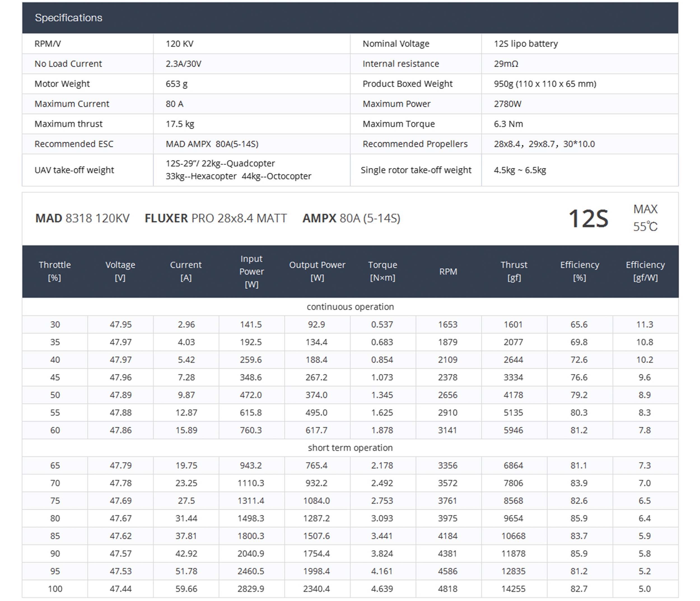Click the MAD 8318 120KV heading
The height and width of the screenshot is (601, 700).
82,218
